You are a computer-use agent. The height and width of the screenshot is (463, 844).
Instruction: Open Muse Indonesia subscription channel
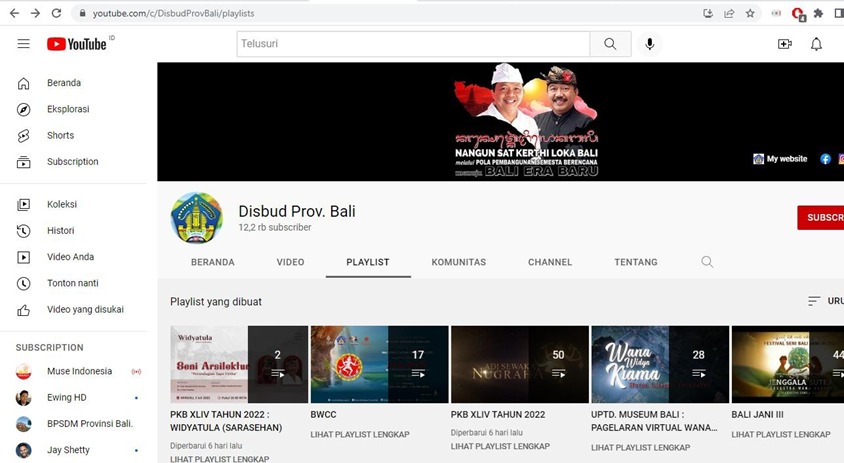78,371
